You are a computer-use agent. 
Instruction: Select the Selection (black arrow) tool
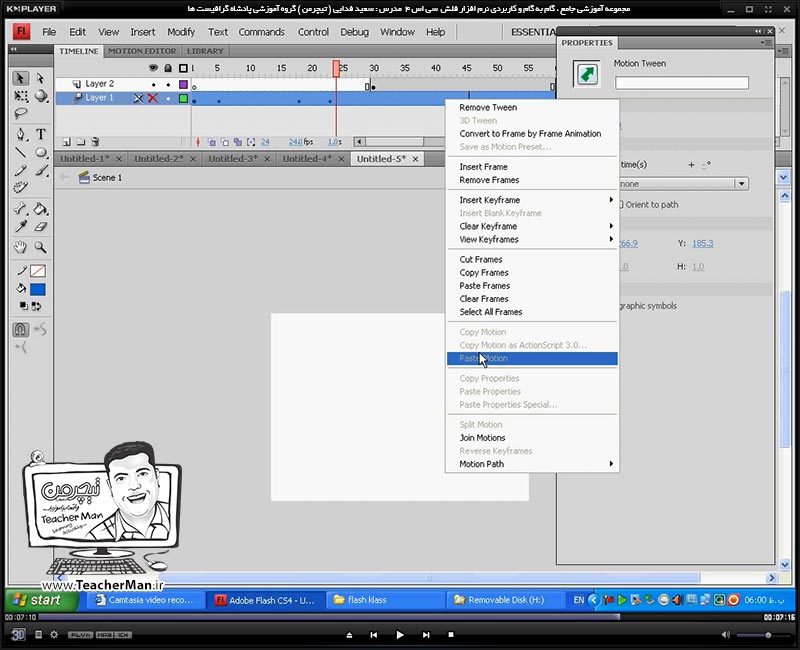20,78
